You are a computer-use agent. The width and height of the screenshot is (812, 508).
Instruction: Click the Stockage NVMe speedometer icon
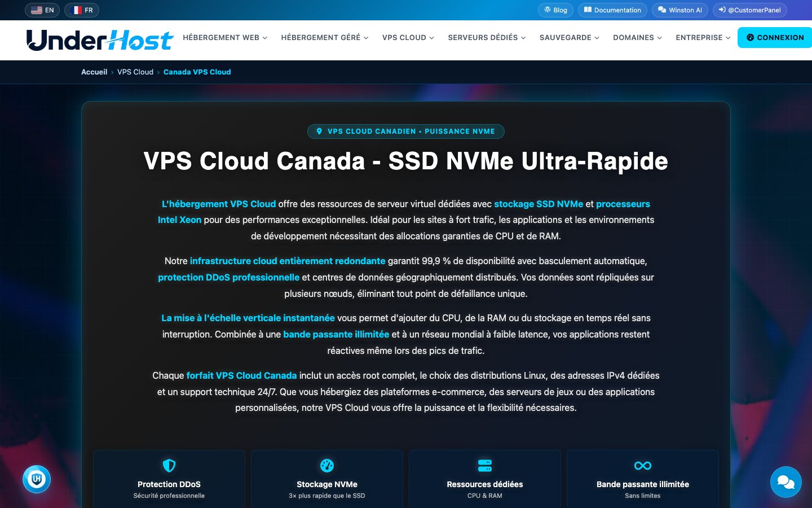click(327, 466)
